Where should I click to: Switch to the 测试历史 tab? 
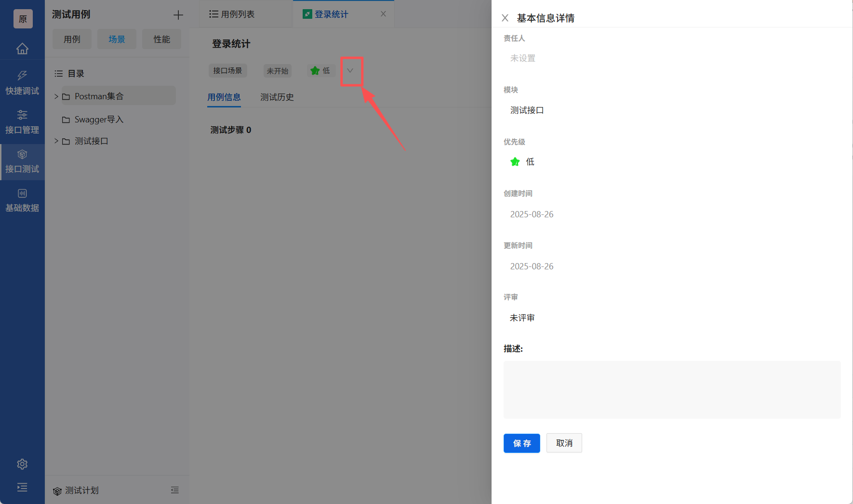pyautogui.click(x=277, y=97)
